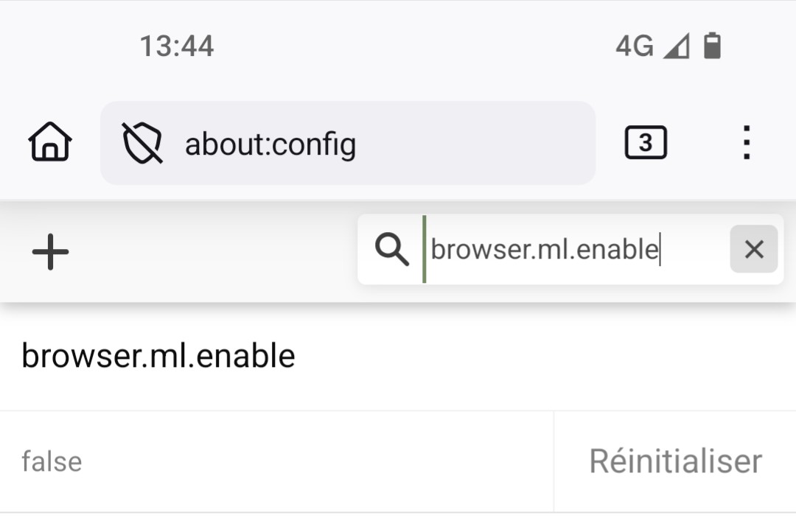This screenshot has height=532, width=796.
Task: Tap the battery status icon
Action: point(711,46)
